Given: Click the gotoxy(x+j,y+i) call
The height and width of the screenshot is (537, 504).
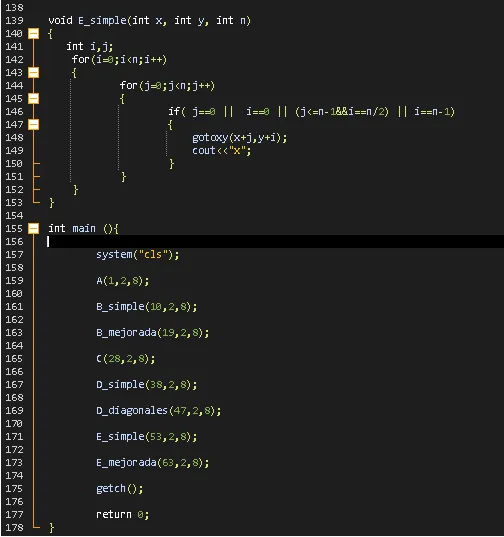Looking at the screenshot, I should [240, 138].
